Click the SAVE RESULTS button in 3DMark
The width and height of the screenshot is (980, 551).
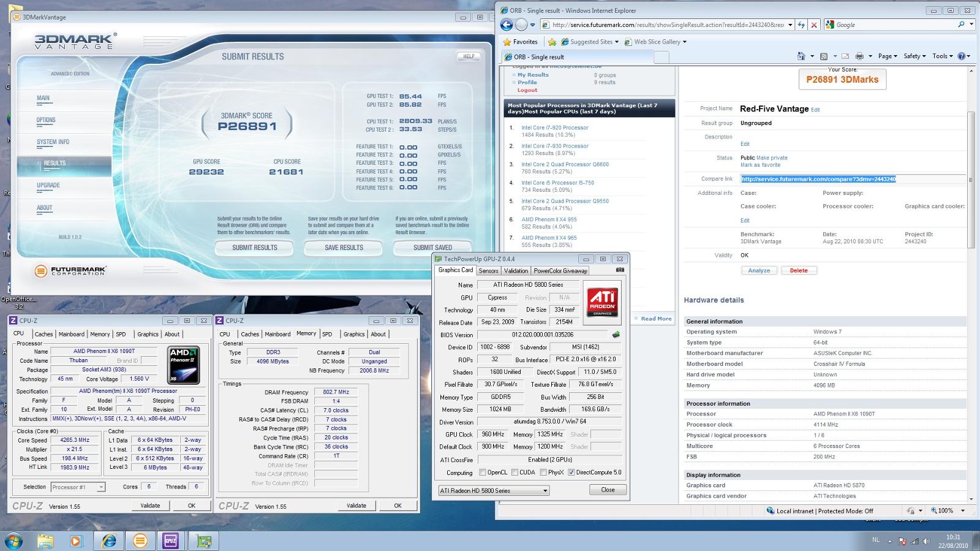pyautogui.click(x=344, y=248)
